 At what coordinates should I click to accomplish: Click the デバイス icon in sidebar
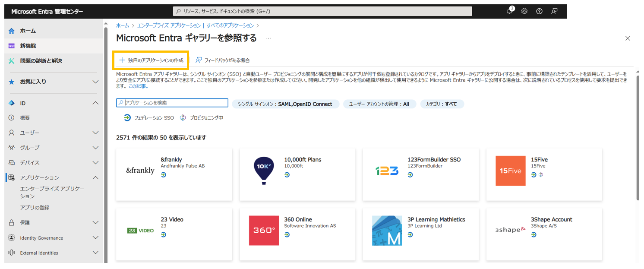(12, 163)
